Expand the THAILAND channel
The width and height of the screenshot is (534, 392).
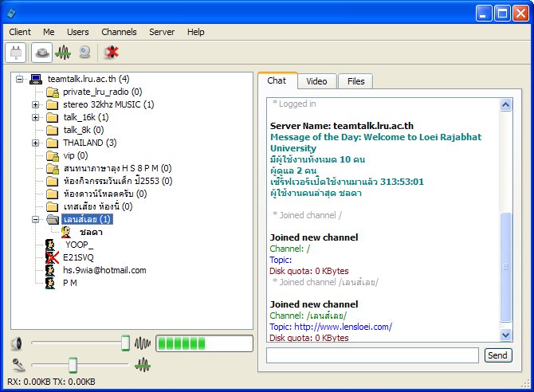[x=35, y=143]
